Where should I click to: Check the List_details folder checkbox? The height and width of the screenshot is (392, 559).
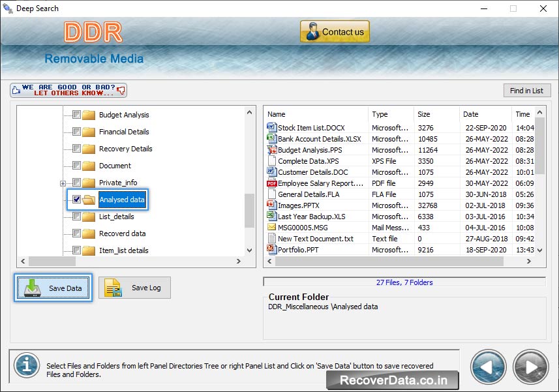(76, 216)
